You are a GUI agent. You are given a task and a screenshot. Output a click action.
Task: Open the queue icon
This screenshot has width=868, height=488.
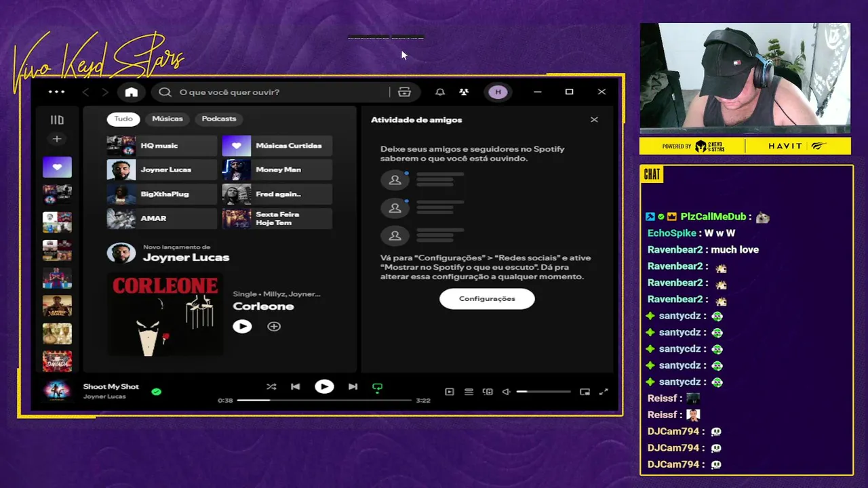469,392
